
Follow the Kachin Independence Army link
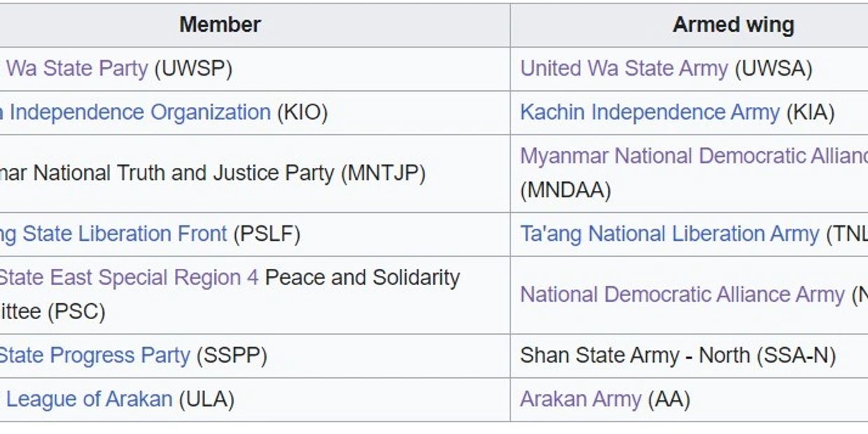649,112
